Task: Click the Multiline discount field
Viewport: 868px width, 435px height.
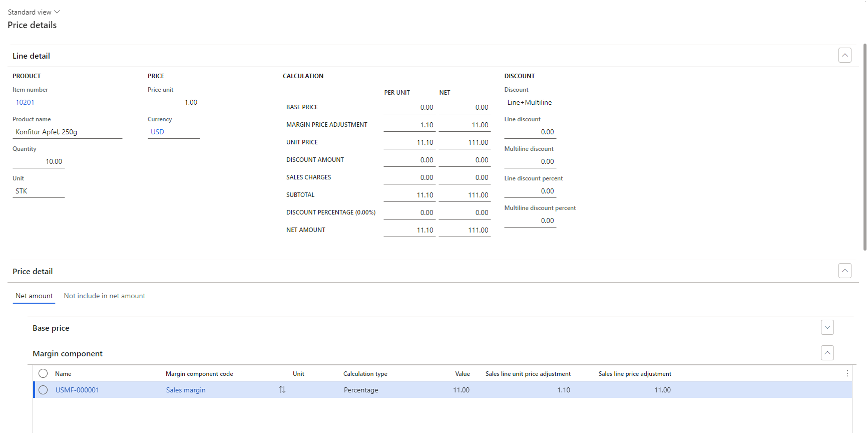Action: tap(530, 162)
